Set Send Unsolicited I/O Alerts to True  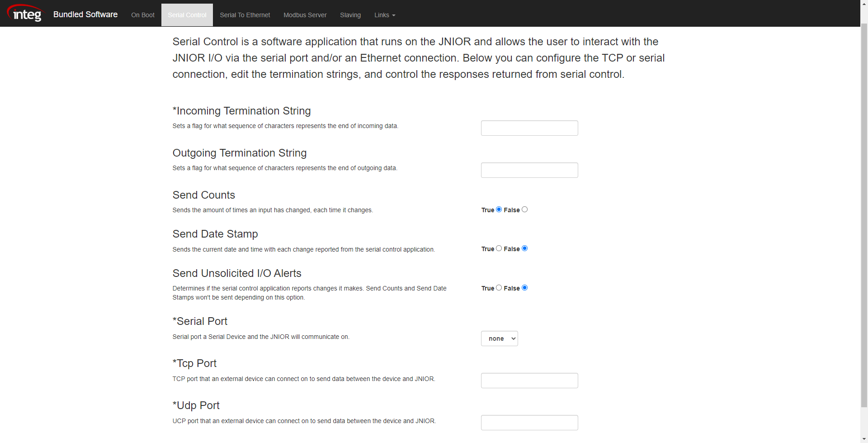pyautogui.click(x=499, y=287)
